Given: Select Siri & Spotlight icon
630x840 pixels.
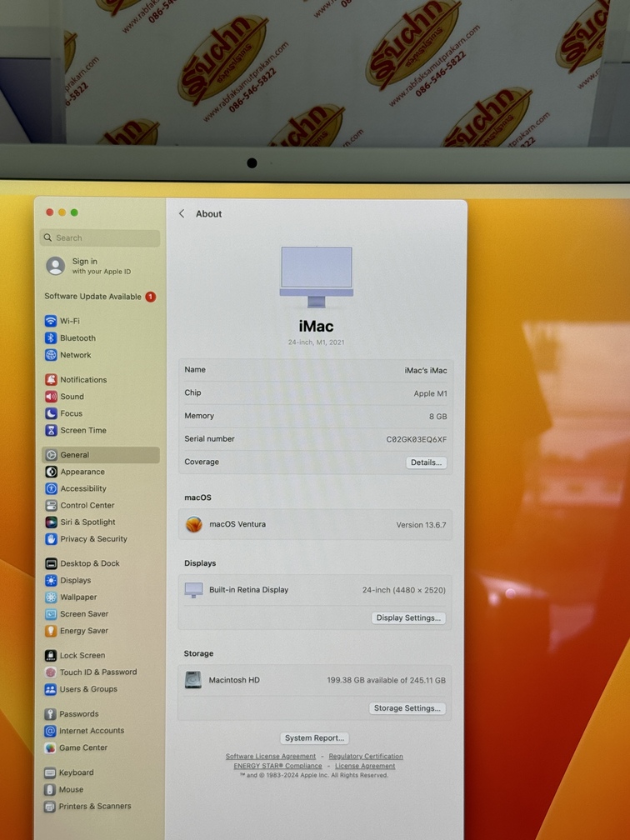Looking at the screenshot, I should (51, 522).
